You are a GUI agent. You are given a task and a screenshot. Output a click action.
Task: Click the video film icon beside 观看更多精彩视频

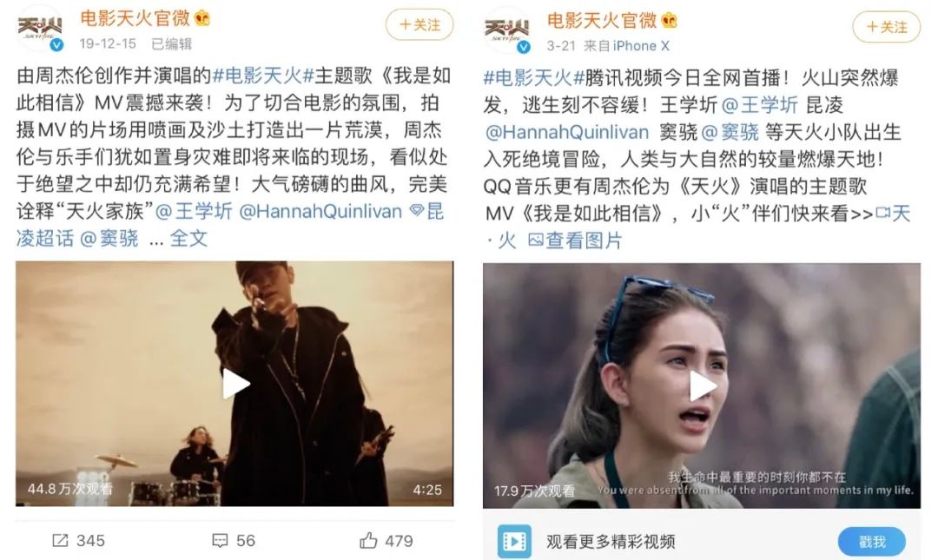[x=514, y=542]
